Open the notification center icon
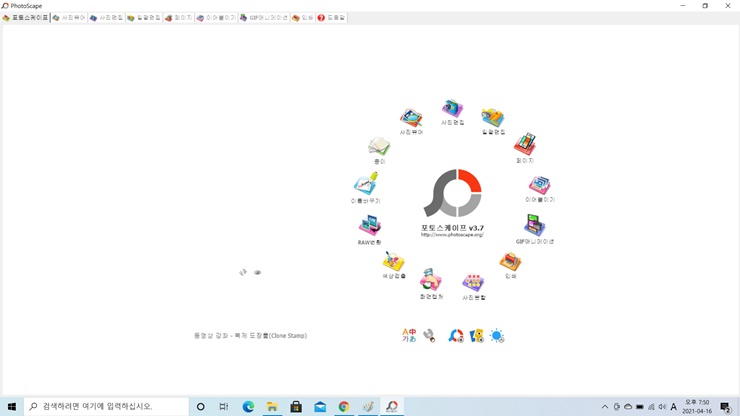Image resolution: width=740 pixels, height=416 pixels. [726, 407]
